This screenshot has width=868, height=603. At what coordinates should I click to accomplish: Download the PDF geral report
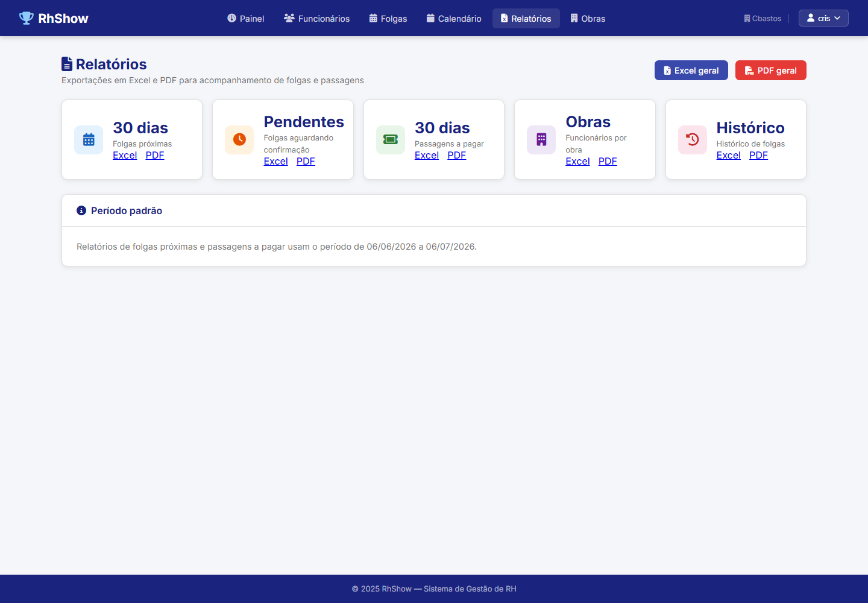point(771,71)
